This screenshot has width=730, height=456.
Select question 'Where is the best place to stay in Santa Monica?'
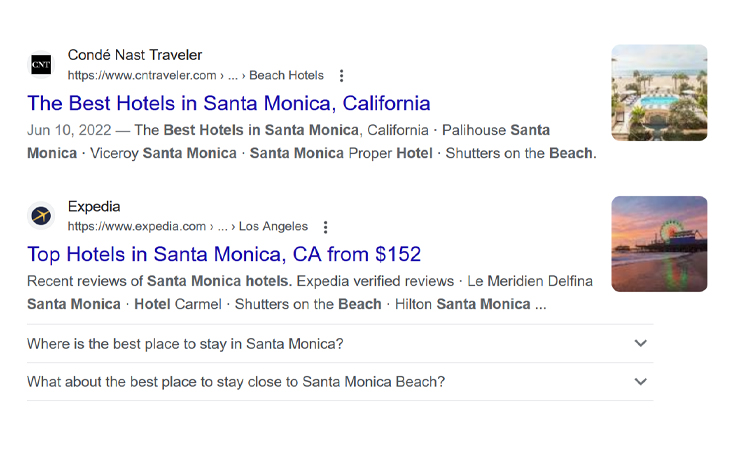[185, 344]
